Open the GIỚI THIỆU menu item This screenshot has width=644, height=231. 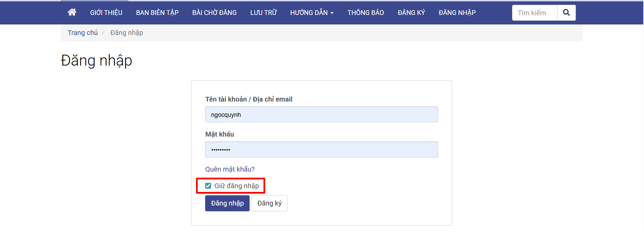coord(106,13)
